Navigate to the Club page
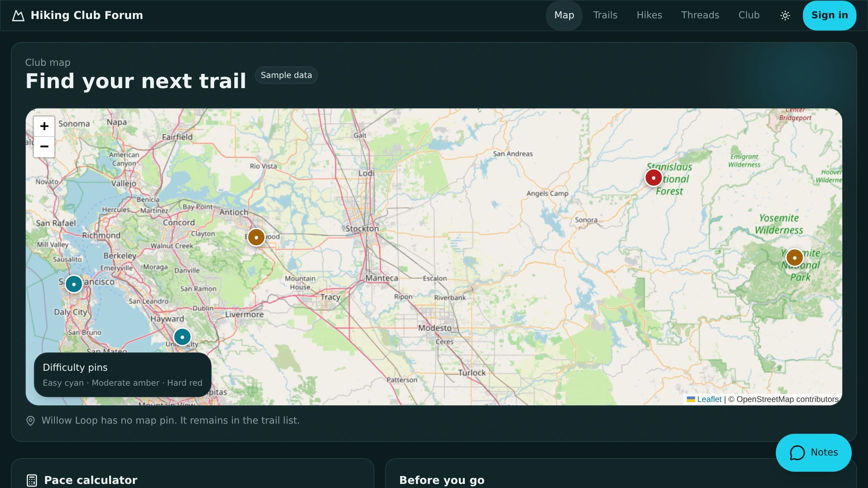 click(749, 15)
